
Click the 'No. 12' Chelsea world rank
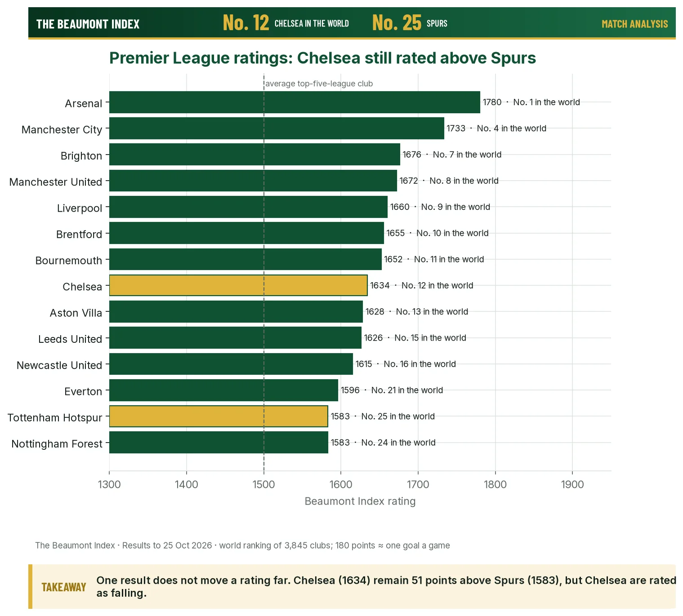(x=246, y=22)
